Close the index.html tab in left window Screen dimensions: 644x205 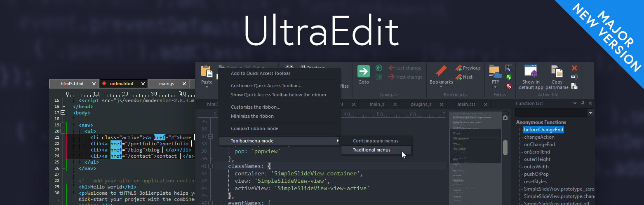tap(143, 84)
